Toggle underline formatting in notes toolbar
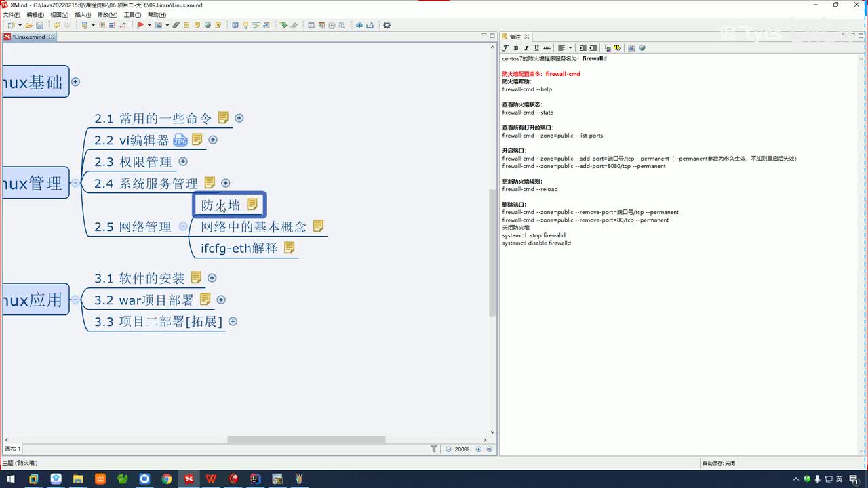 click(x=536, y=48)
